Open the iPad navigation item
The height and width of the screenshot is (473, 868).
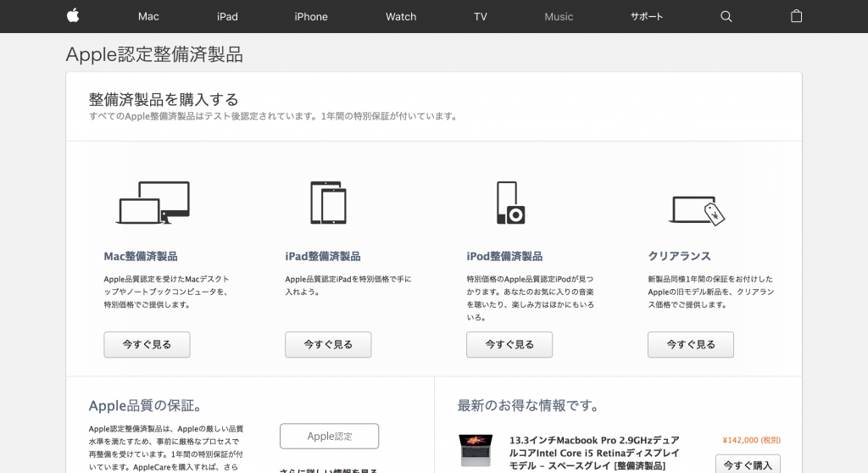pyautogui.click(x=227, y=17)
